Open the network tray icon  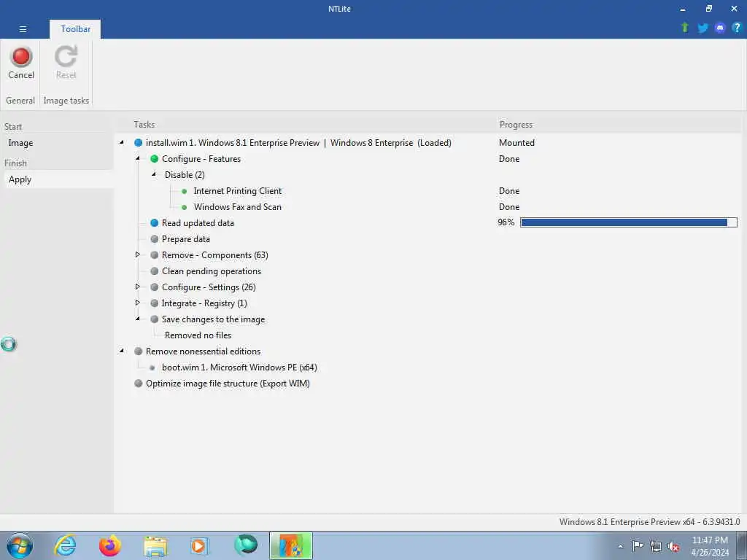point(656,547)
